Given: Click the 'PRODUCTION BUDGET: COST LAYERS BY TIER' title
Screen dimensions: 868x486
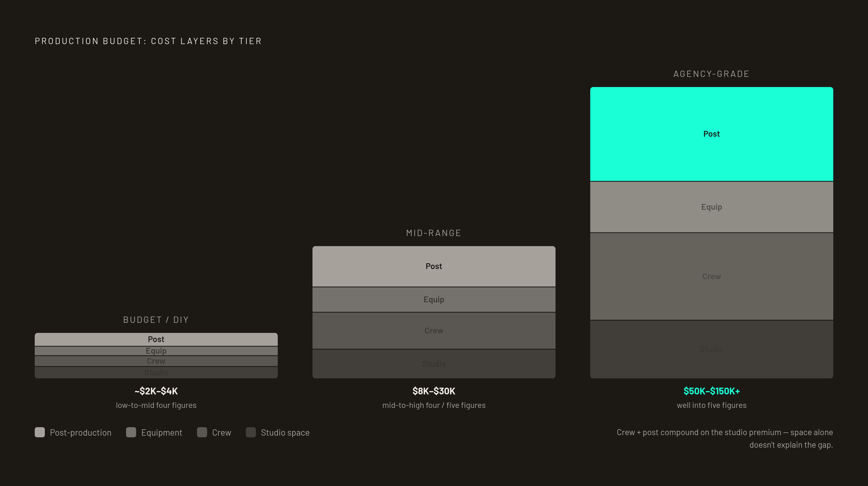Looking at the screenshot, I should [148, 41].
